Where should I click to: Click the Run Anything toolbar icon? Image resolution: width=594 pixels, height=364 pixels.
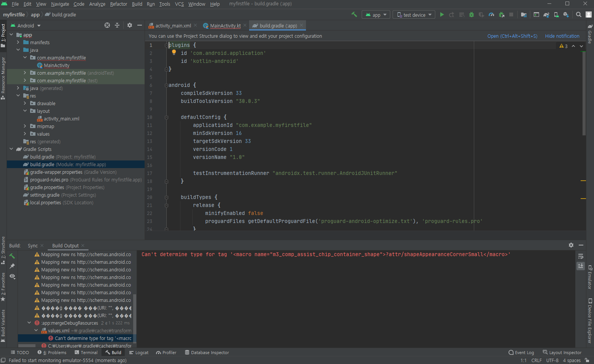pyautogui.click(x=536, y=14)
